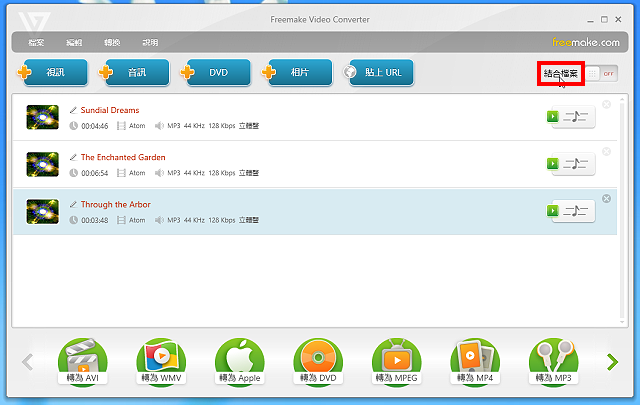Play Through the Arbor with green play icon
640x405 pixels.
pos(553,211)
